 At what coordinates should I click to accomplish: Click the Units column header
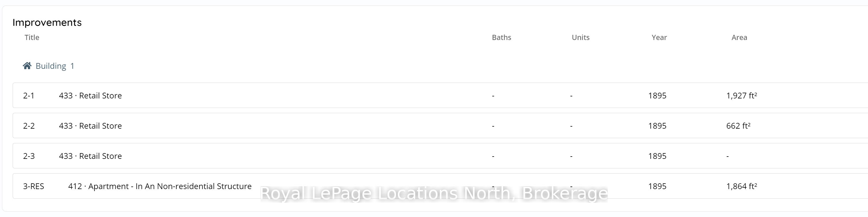point(581,37)
